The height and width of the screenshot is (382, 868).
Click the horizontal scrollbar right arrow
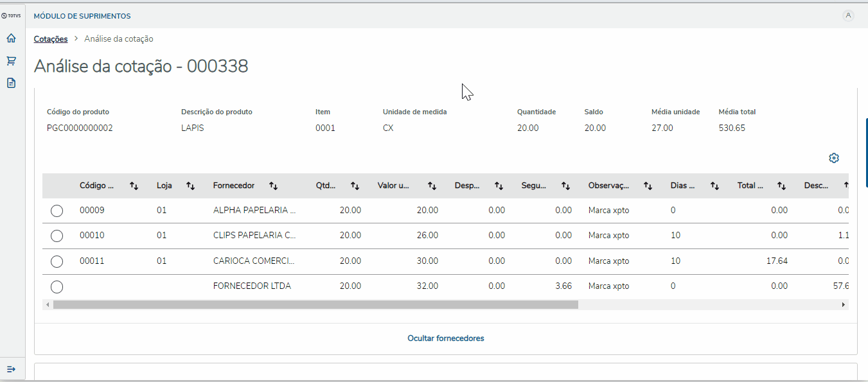(844, 305)
